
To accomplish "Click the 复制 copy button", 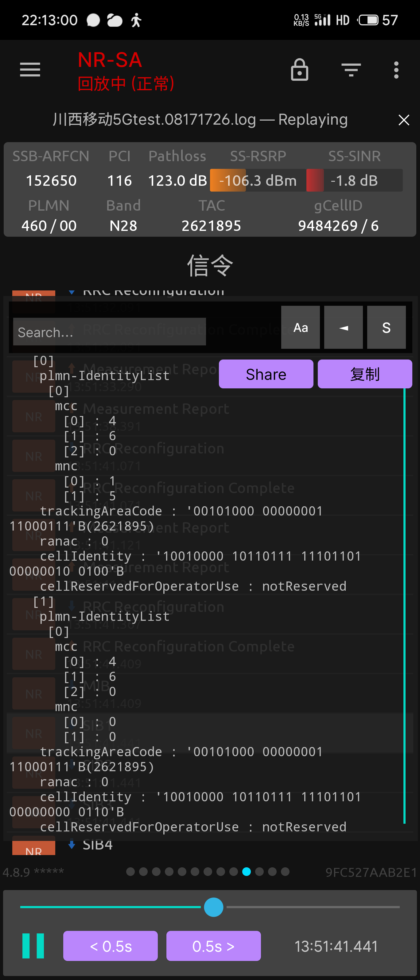I will click(x=364, y=374).
